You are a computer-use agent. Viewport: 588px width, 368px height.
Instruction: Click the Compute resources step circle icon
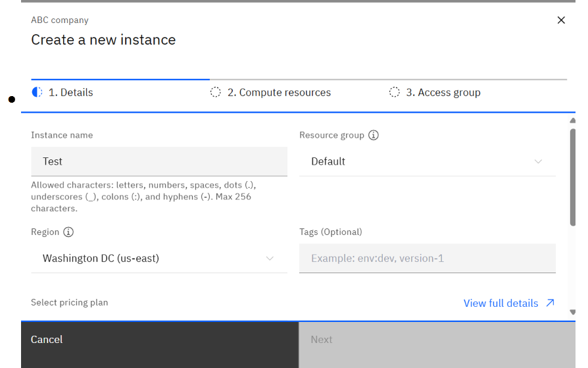pos(216,92)
